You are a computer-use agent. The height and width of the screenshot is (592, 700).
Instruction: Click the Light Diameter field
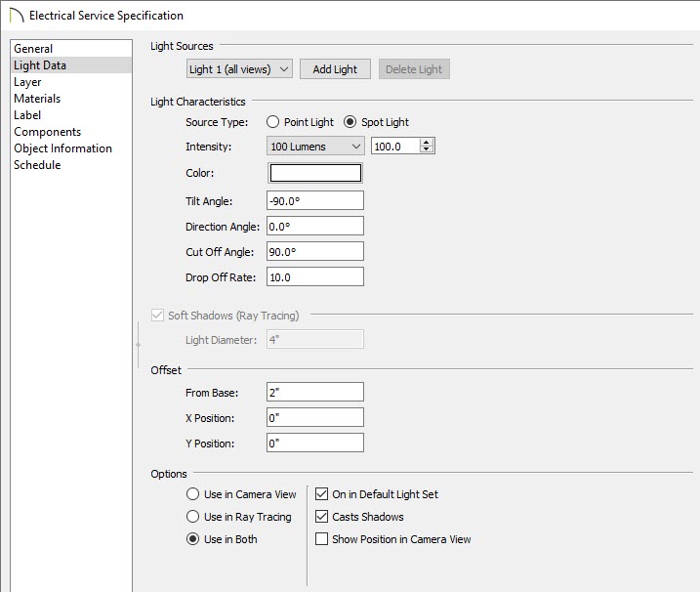(x=315, y=340)
